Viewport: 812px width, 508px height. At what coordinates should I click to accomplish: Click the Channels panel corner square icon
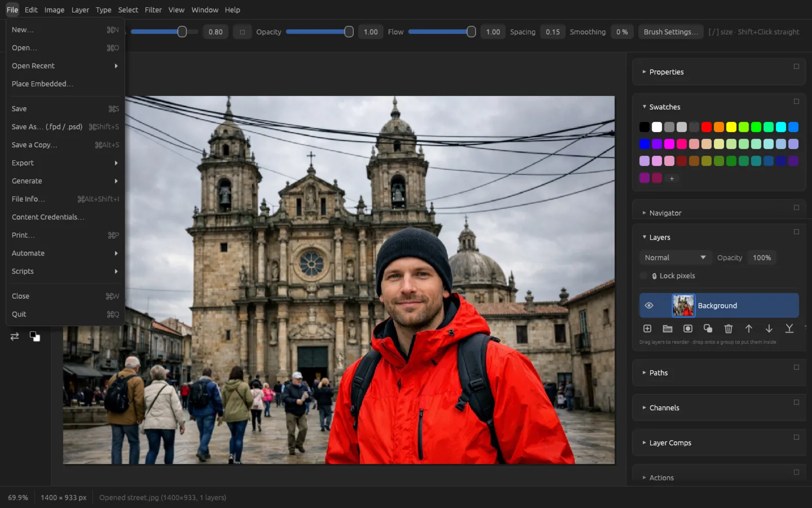(x=796, y=402)
